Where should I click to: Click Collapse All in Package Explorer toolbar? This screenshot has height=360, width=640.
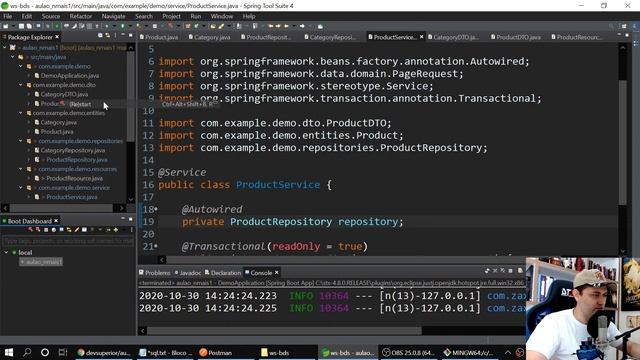[100, 36]
